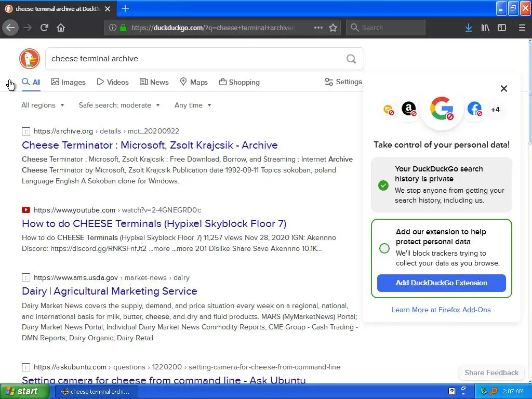Click the orange magnifier tray icon

click(494, 391)
